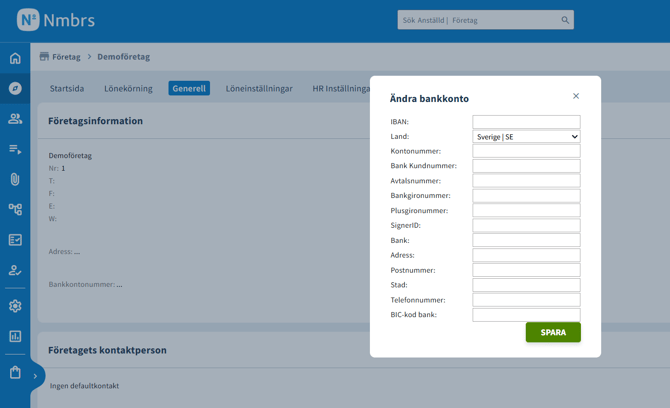Screen dimensions: 670x408
Task: Open the Startsida tab
Action: tap(67, 88)
